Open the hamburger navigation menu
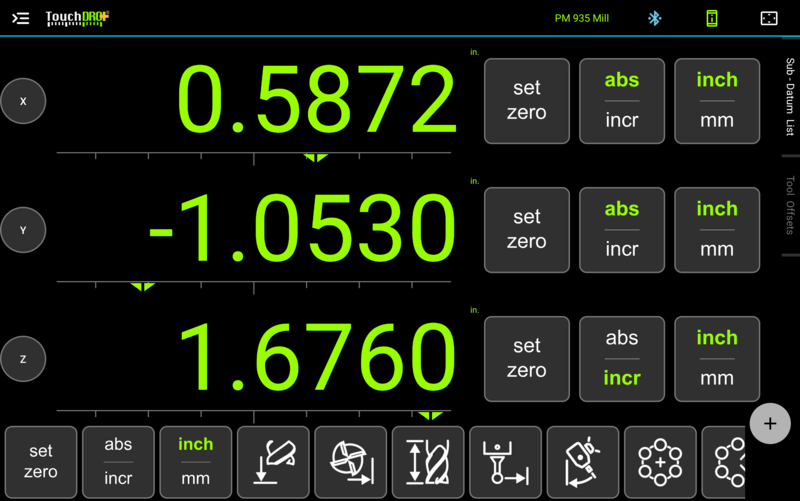 click(x=20, y=18)
